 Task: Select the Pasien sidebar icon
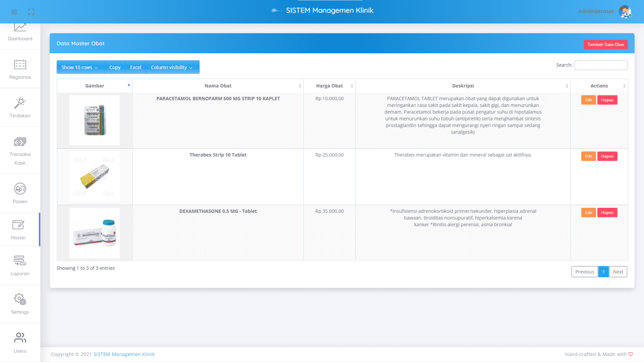[20, 189]
